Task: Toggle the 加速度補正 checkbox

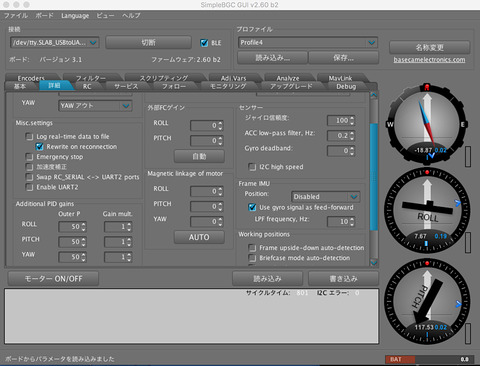Action: point(30,167)
